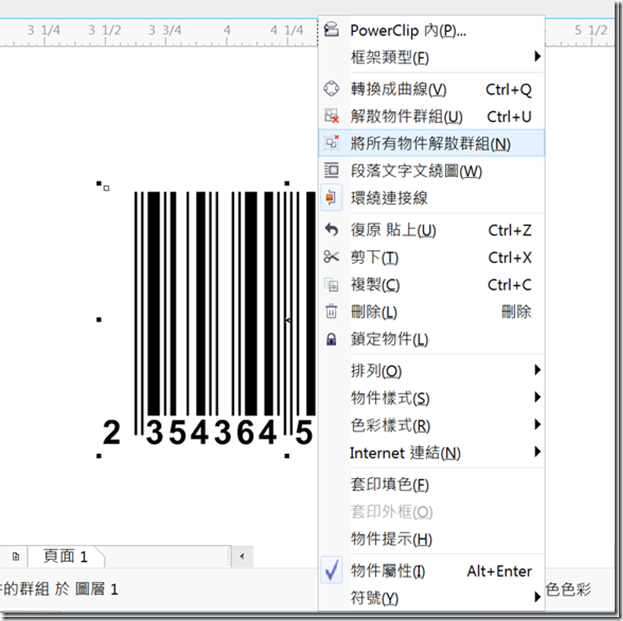The width and height of the screenshot is (623, 621).
Task: Select 解散物件群組(U) menu entry
Action: [431, 116]
